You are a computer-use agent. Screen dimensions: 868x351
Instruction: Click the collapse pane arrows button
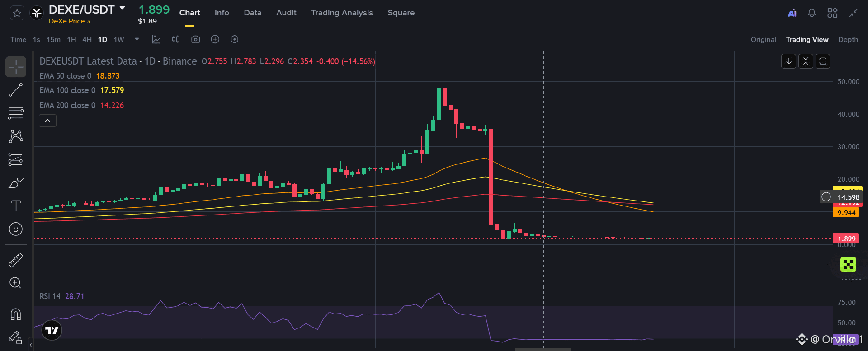[806, 61]
